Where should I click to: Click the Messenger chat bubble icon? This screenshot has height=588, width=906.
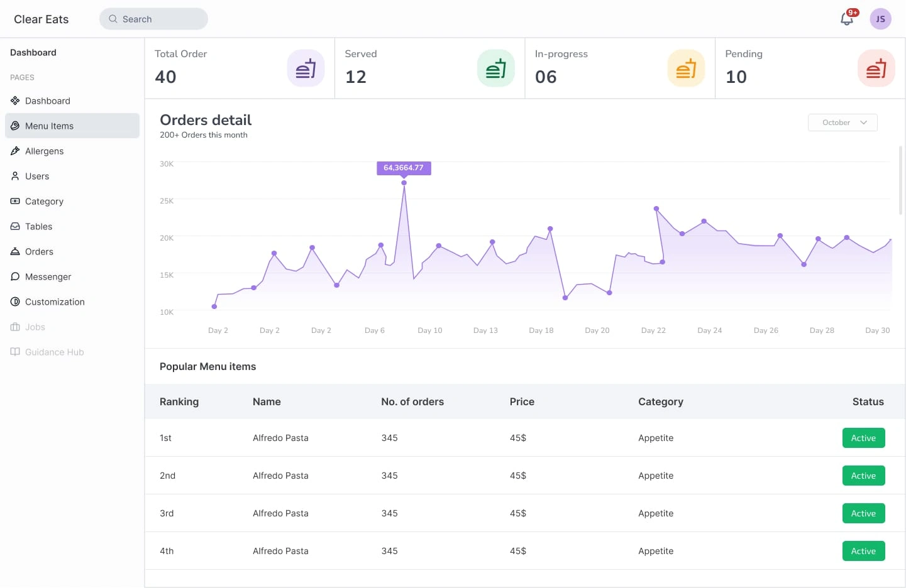[15, 276]
